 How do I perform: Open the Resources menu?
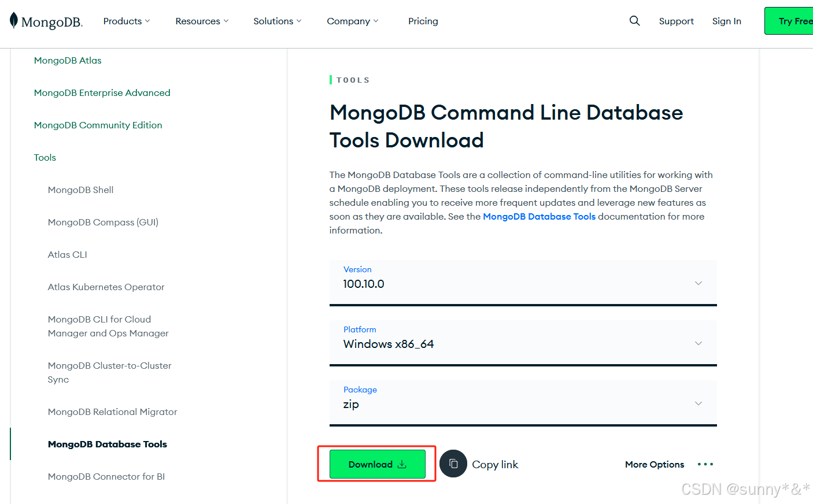point(202,21)
